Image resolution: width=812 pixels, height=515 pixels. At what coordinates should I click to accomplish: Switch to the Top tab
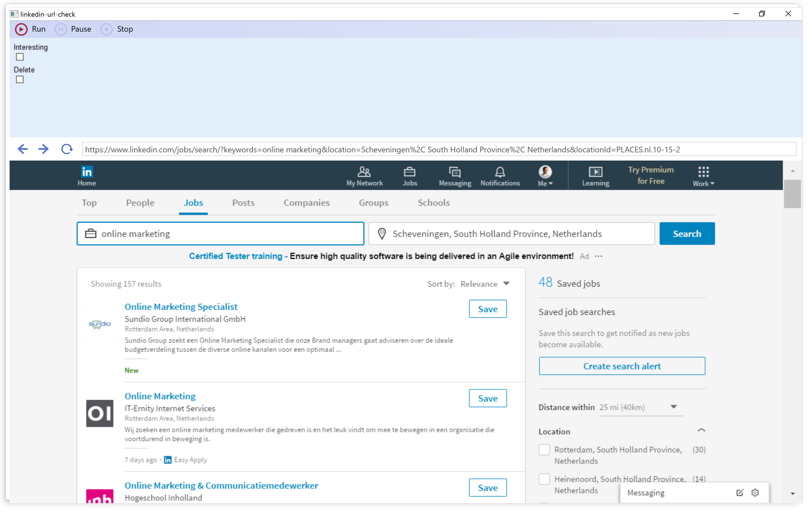click(x=90, y=204)
